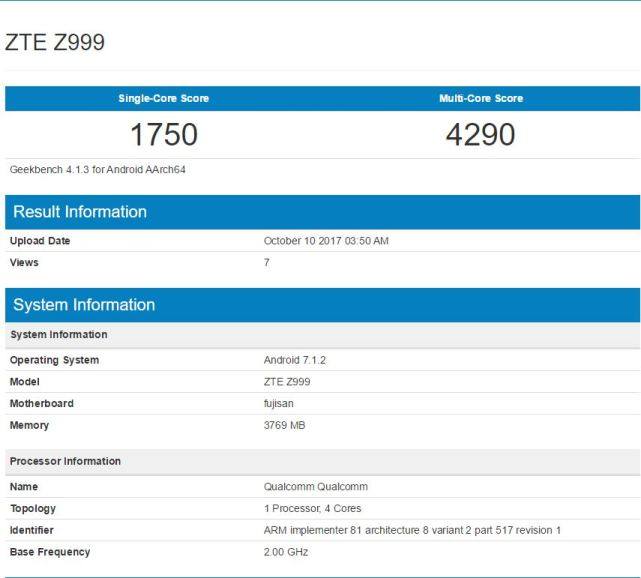Click the 1 Processor, 4 Cores value
The width and height of the screenshot is (641, 578).
[312, 509]
